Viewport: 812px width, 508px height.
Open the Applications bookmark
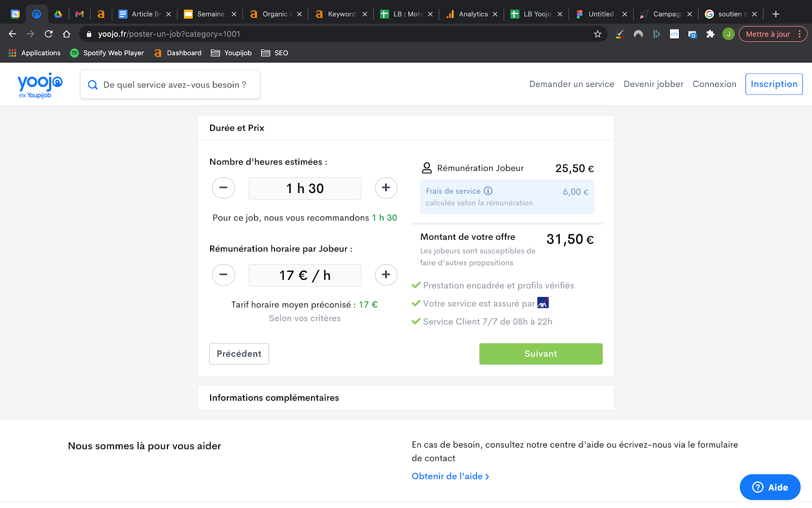click(35, 53)
